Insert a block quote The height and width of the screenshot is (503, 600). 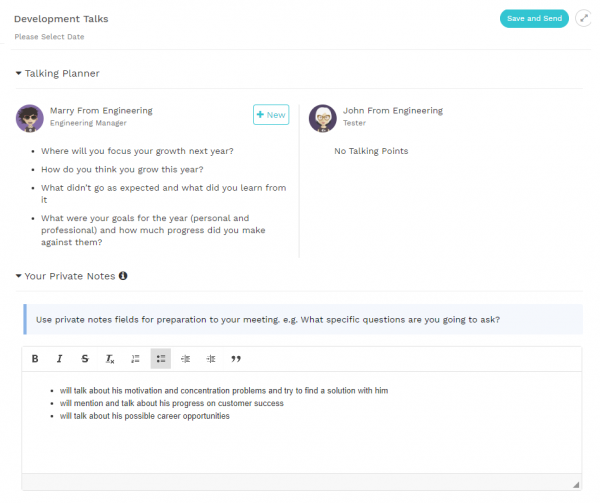point(236,359)
